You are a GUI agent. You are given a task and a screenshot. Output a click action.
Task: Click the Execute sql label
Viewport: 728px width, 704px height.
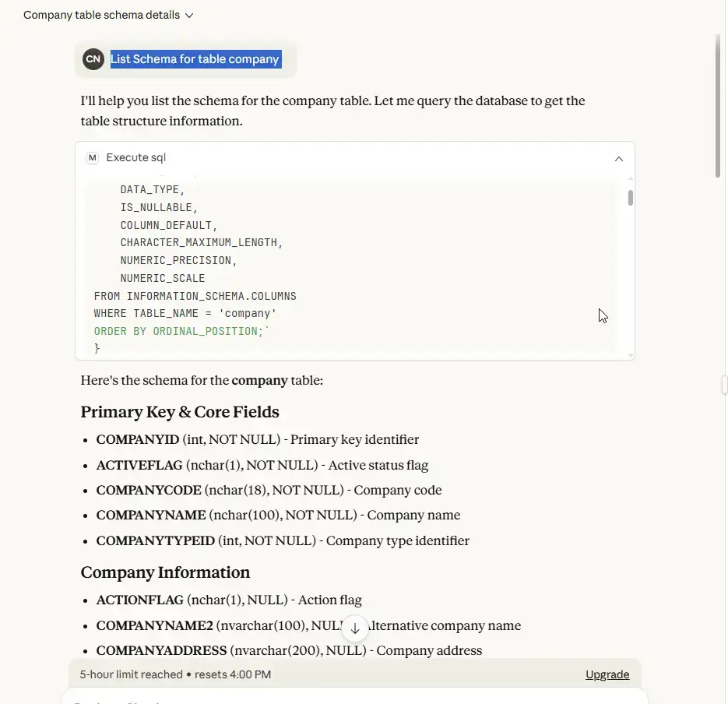[136, 158]
